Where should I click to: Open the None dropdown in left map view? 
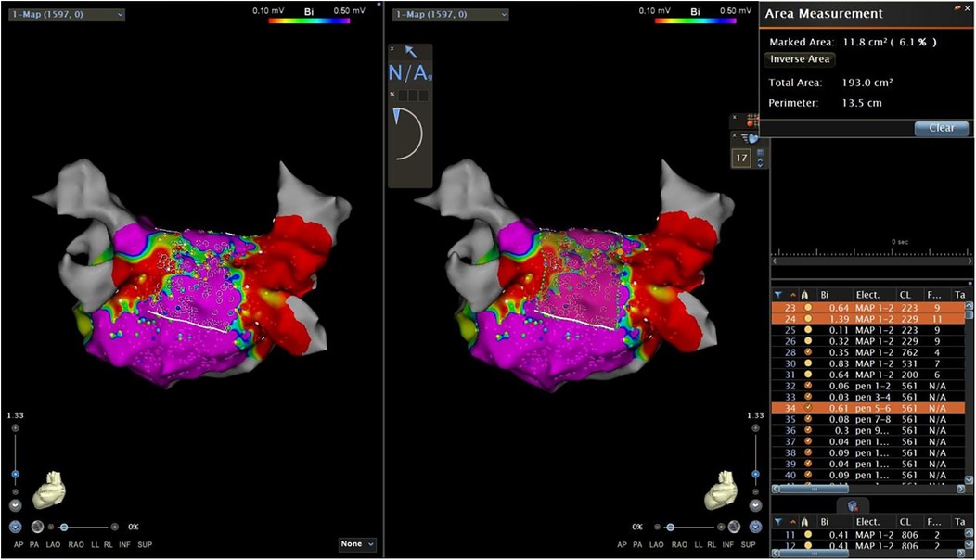pos(358,544)
